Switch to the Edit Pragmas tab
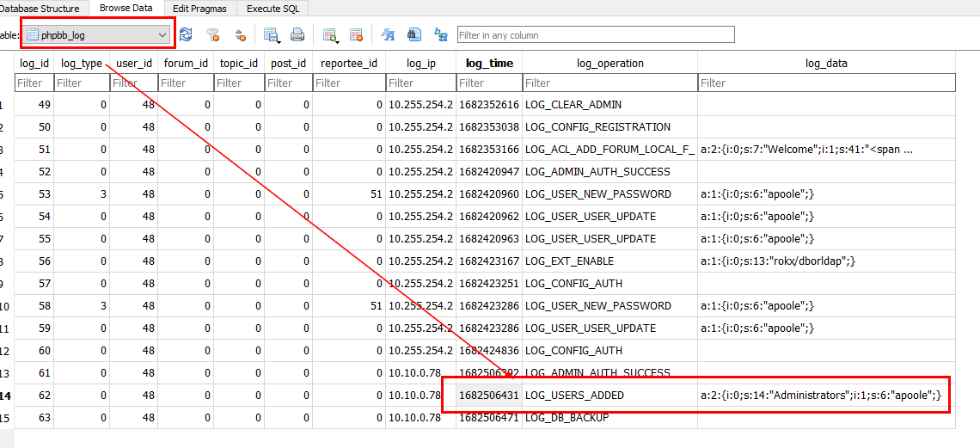The image size is (980, 448). (x=200, y=8)
